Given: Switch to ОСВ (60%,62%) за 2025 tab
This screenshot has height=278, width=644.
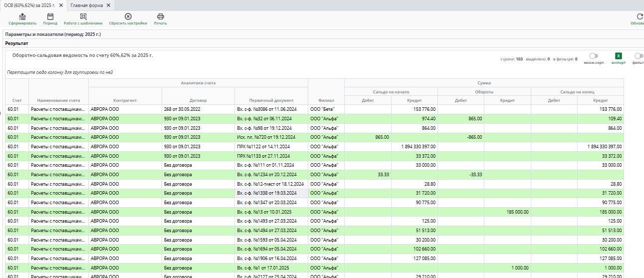Looking at the screenshot, I should point(29,5).
